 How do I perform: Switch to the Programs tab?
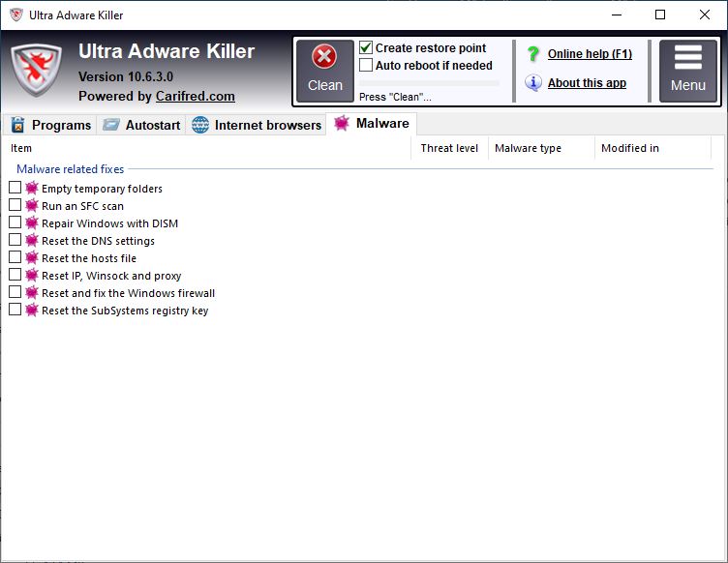[50, 125]
